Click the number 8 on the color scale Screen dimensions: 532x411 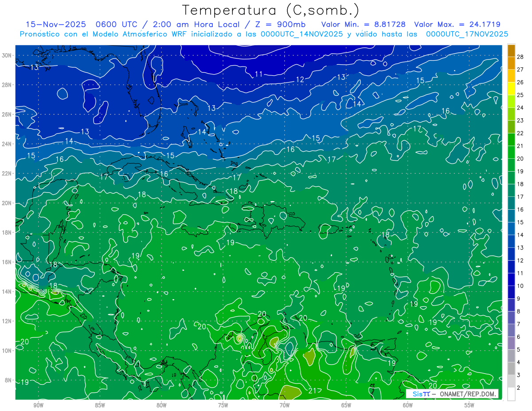pos(519,311)
